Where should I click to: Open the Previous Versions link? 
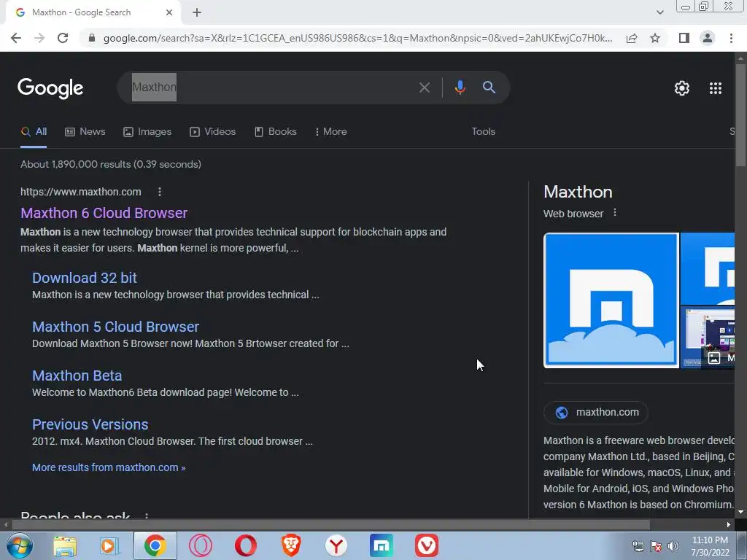pos(90,424)
